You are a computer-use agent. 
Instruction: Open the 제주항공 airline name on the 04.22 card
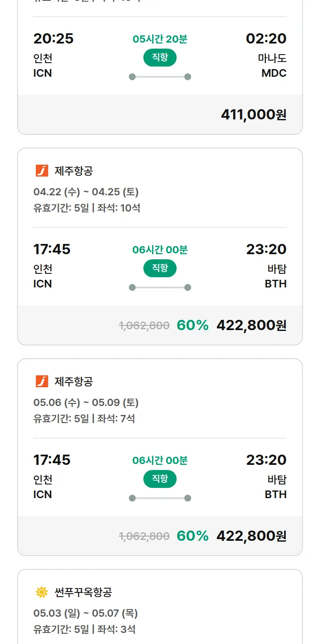(x=73, y=171)
